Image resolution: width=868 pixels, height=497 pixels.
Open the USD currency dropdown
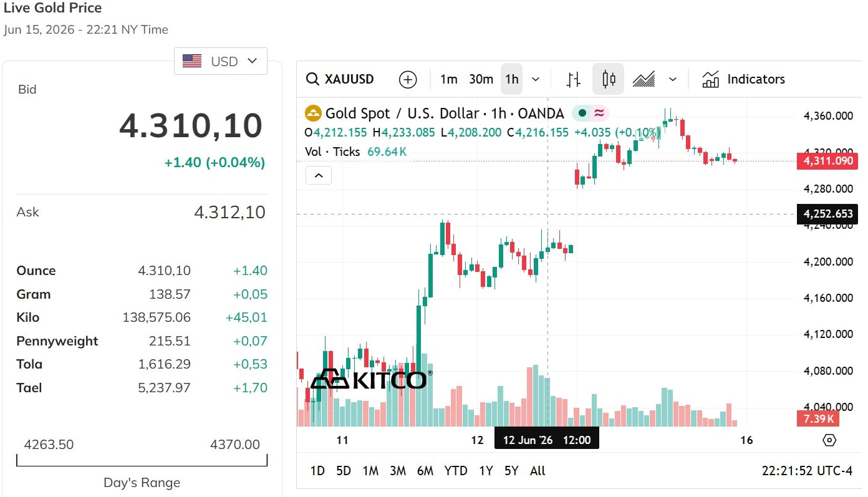click(221, 61)
